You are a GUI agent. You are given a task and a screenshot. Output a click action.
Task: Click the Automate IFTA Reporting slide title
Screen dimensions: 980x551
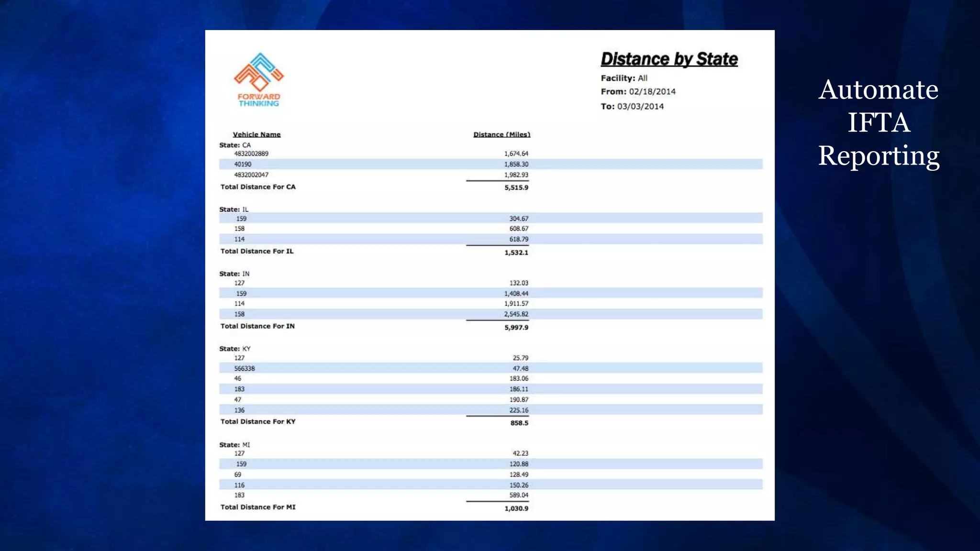pos(879,122)
